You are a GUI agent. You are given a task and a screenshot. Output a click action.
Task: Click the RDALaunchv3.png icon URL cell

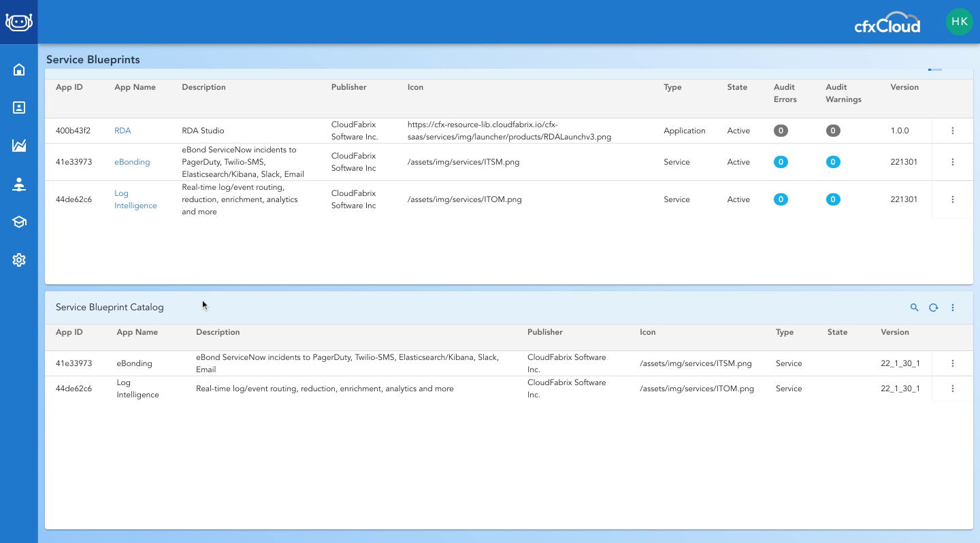[509, 131]
